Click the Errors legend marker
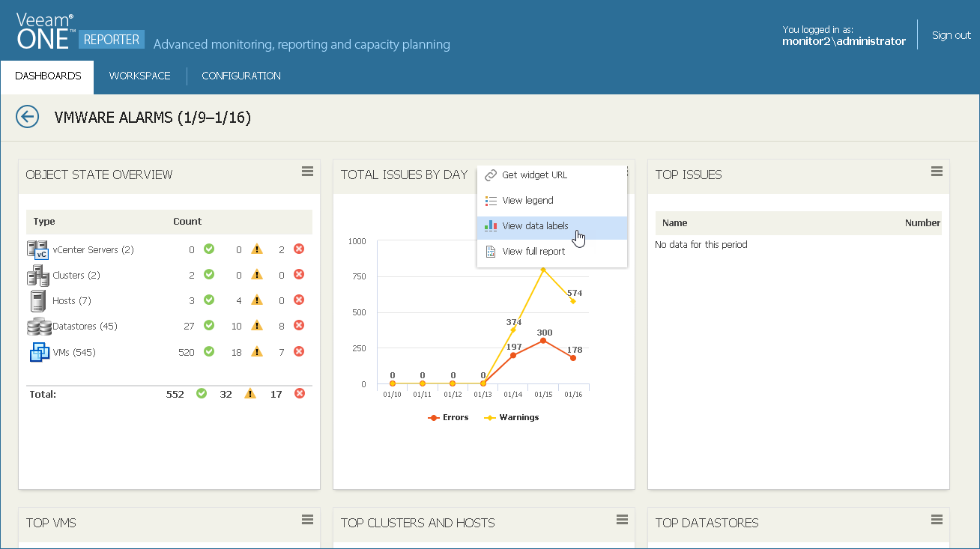The height and width of the screenshot is (549, 980). tap(433, 418)
